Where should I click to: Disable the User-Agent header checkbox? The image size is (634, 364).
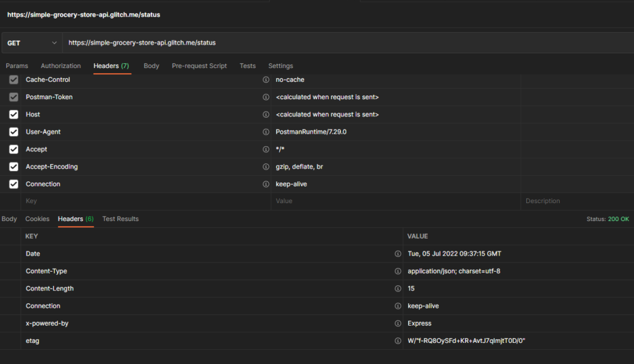point(14,132)
